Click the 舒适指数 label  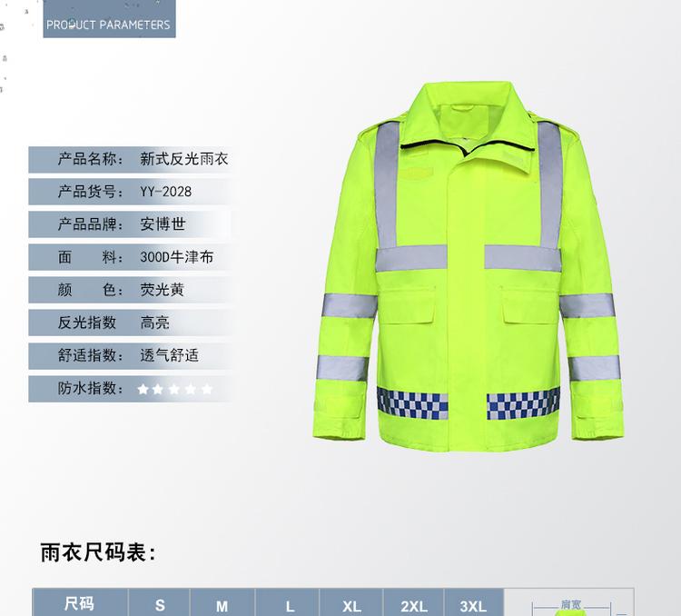click(90, 355)
